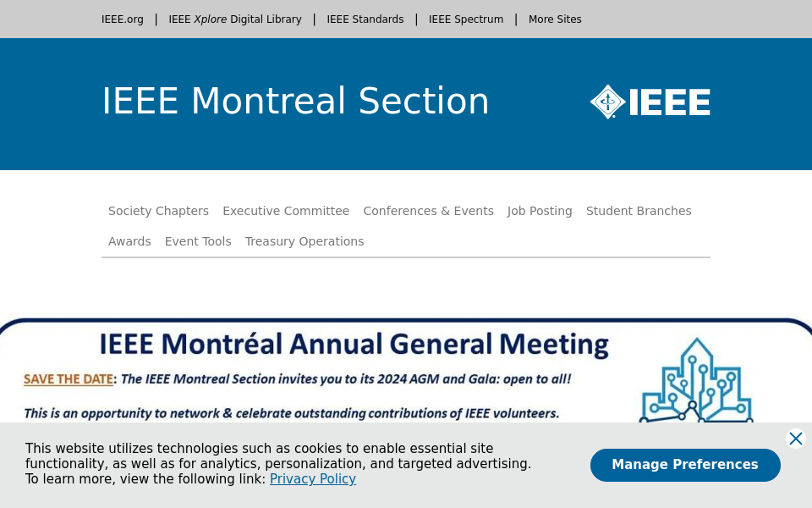Navigate to Executive Committee

click(x=286, y=211)
